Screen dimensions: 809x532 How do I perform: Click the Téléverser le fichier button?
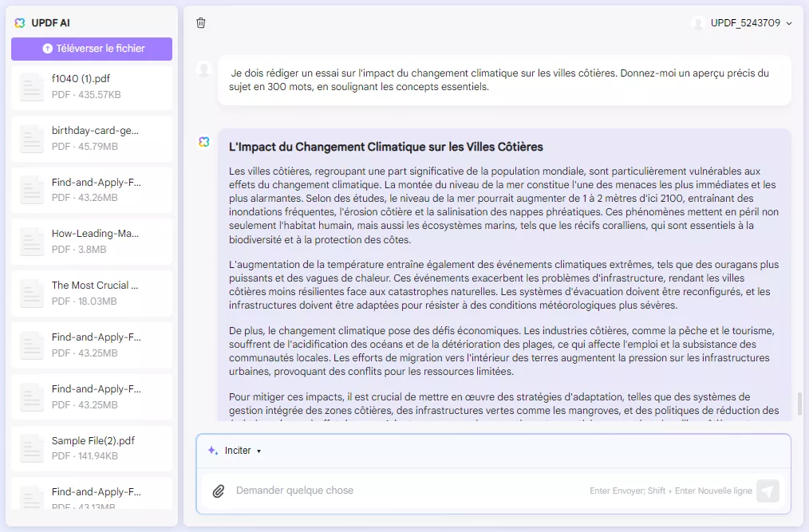point(91,49)
